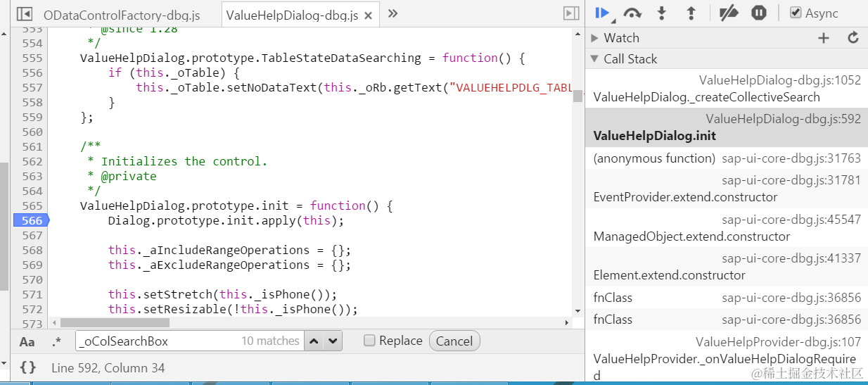
Task: Go to next search match
Action: tap(333, 341)
